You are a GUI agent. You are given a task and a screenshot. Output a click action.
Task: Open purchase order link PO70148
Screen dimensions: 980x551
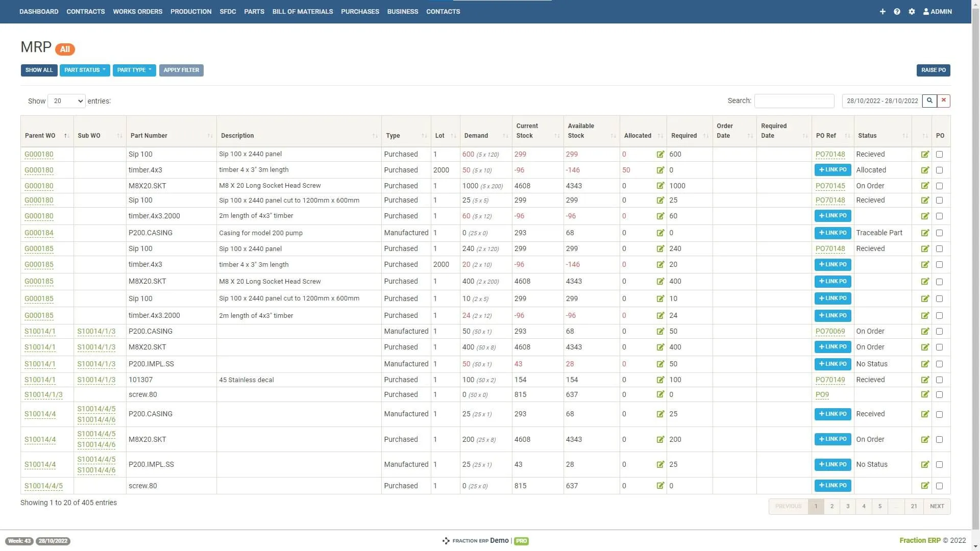tap(830, 154)
